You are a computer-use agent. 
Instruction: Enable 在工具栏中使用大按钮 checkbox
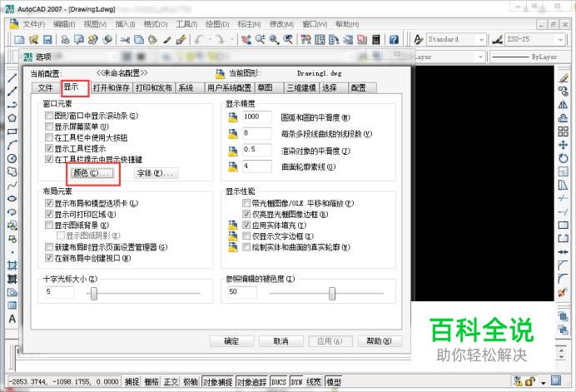click(x=49, y=137)
